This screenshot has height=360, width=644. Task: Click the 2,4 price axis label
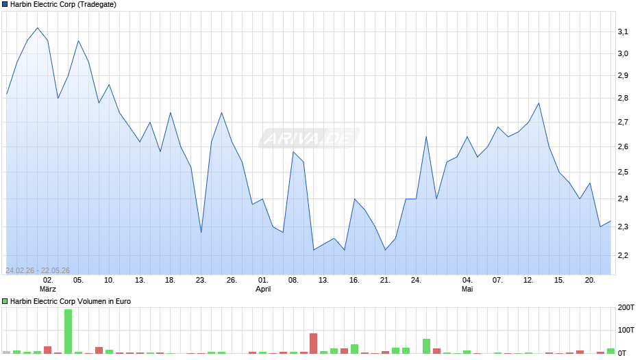[x=623, y=198]
